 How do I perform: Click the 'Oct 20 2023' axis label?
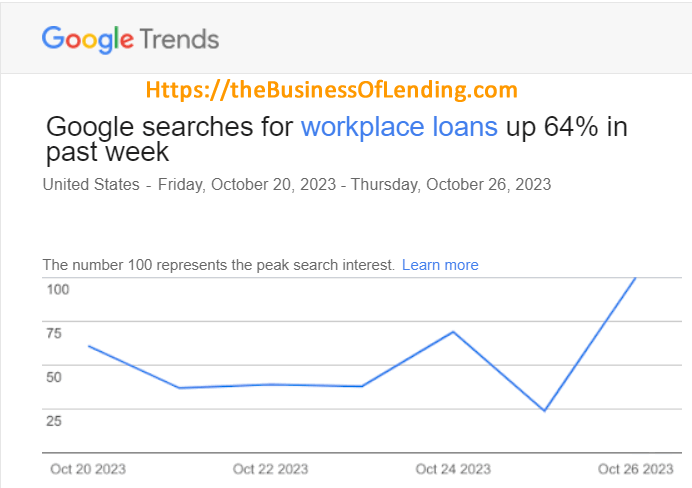pyautogui.click(x=88, y=469)
